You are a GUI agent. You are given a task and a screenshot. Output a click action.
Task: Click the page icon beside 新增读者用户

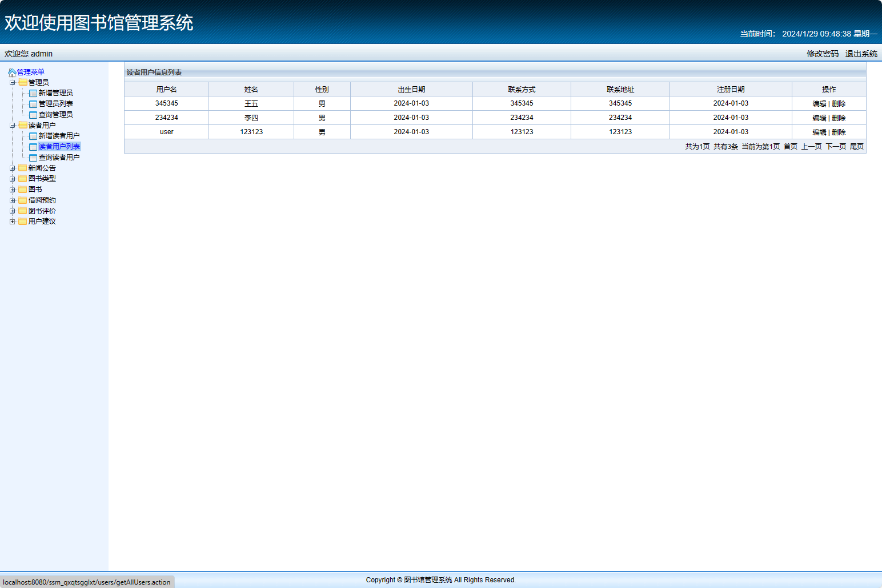tap(33, 136)
